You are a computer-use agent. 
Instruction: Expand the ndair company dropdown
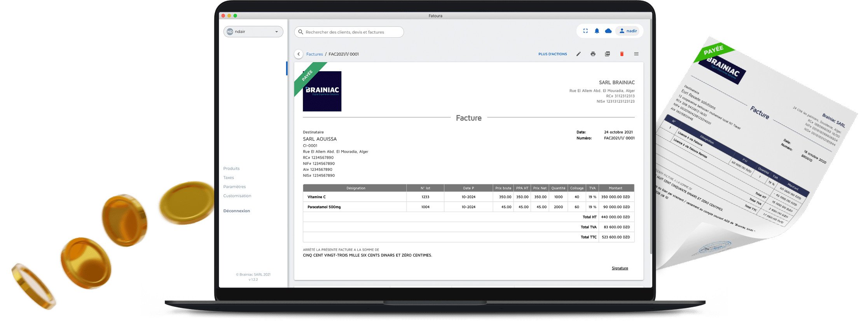(253, 32)
